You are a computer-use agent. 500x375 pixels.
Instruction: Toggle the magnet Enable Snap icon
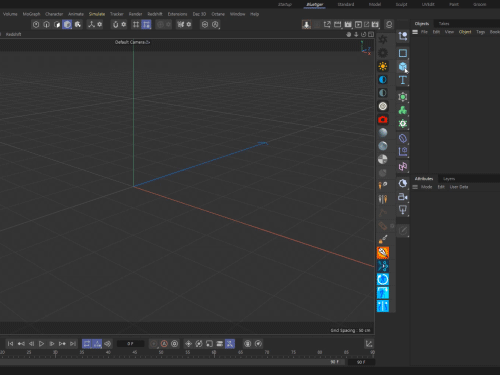115,24
